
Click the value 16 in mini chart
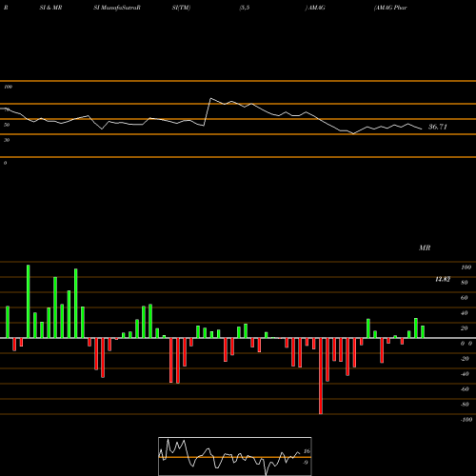coord(307,451)
